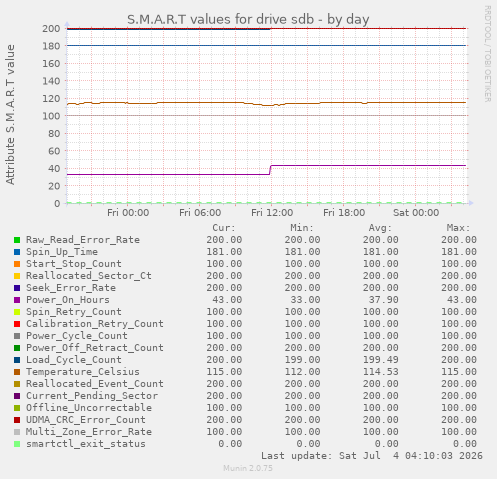Click the Power_On_Hours purple legend swatch
The width and height of the screenshot is (497, 479).
tap(17, 300)
